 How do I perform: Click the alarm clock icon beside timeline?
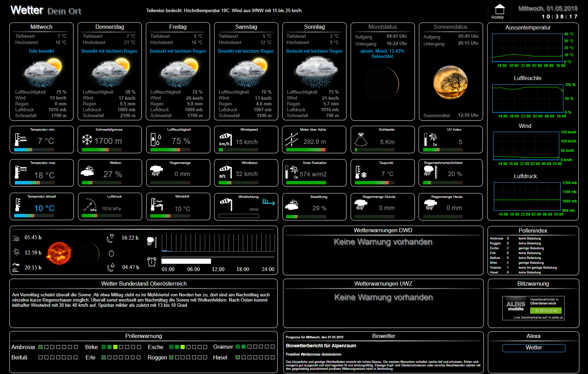(x=152, y=262)
